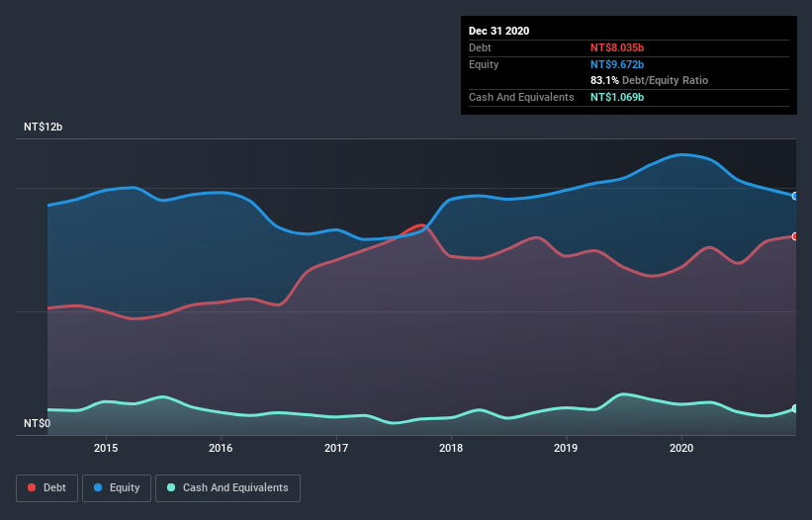Click the tooltip Debt row label

(480, 47)
